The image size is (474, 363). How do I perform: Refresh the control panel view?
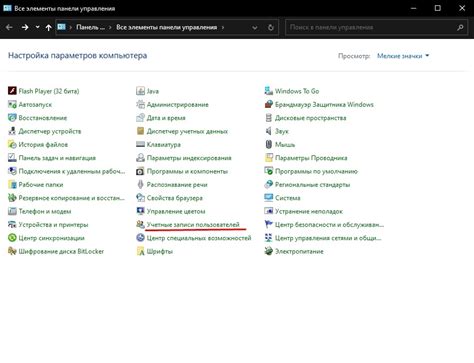pyautogui.click(x=271, y=27)
